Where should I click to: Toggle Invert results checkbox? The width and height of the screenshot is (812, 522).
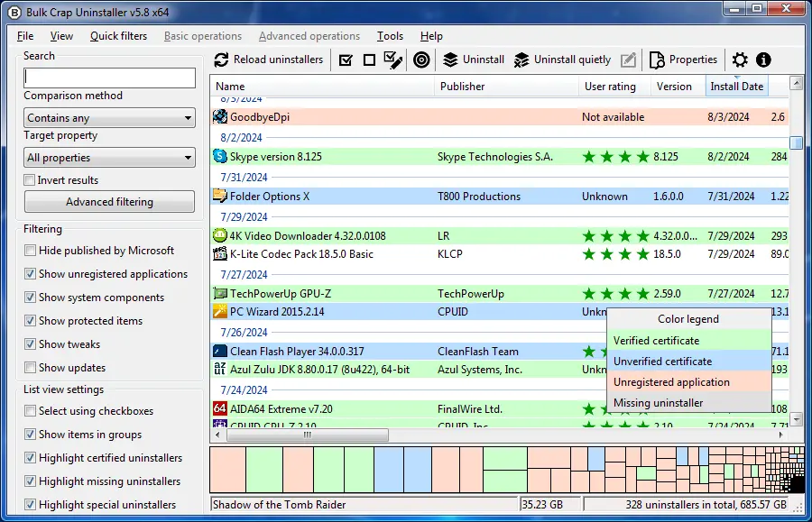30,180
